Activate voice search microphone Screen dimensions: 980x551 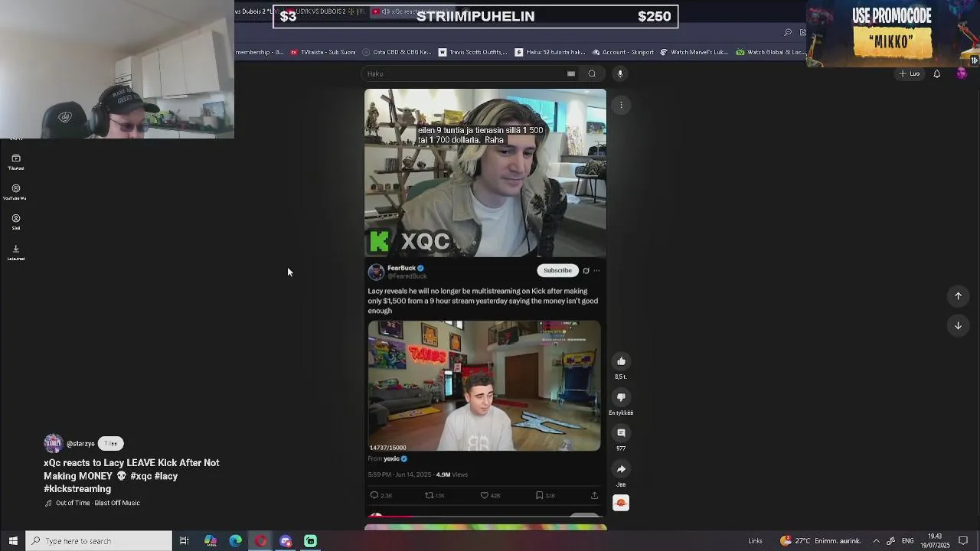click(620, 73)
